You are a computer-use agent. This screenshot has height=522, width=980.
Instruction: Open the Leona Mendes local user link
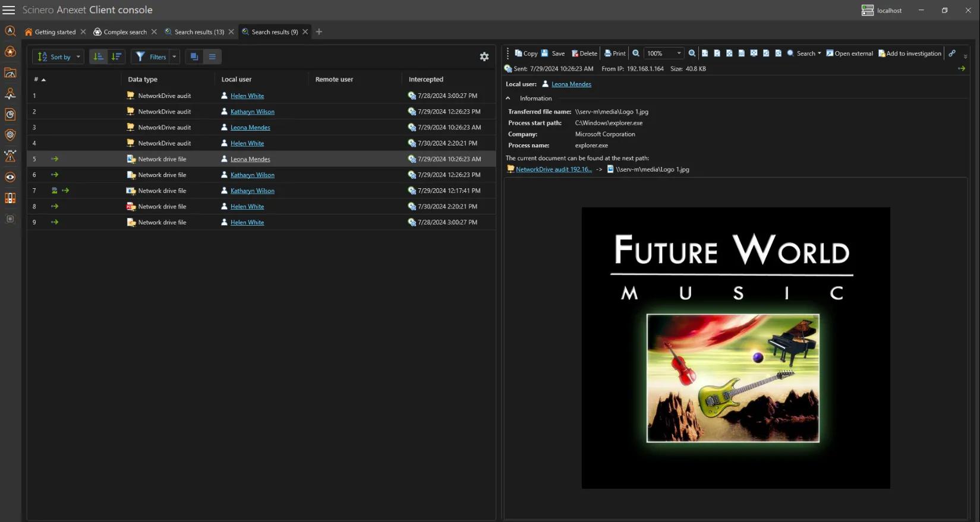571,84
